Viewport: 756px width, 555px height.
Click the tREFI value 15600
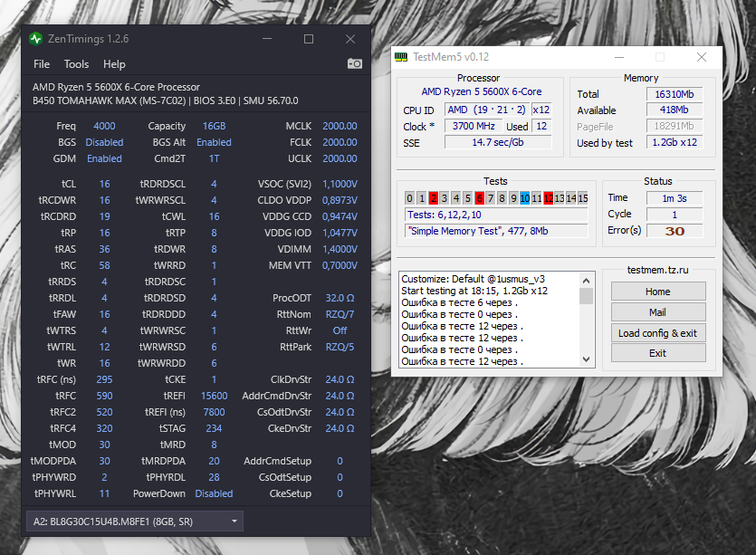click(x=214, y=396)
